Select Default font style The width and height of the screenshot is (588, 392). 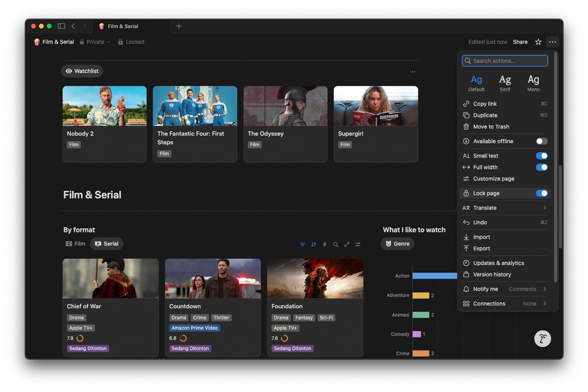click(476, 83)
